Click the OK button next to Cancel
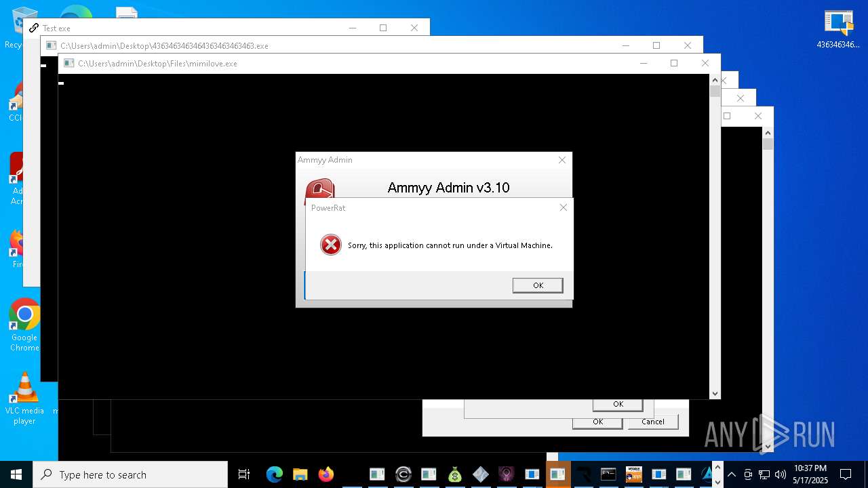Image resolution: width=868 pixels, height=488 pixels. tap(597, 422)
